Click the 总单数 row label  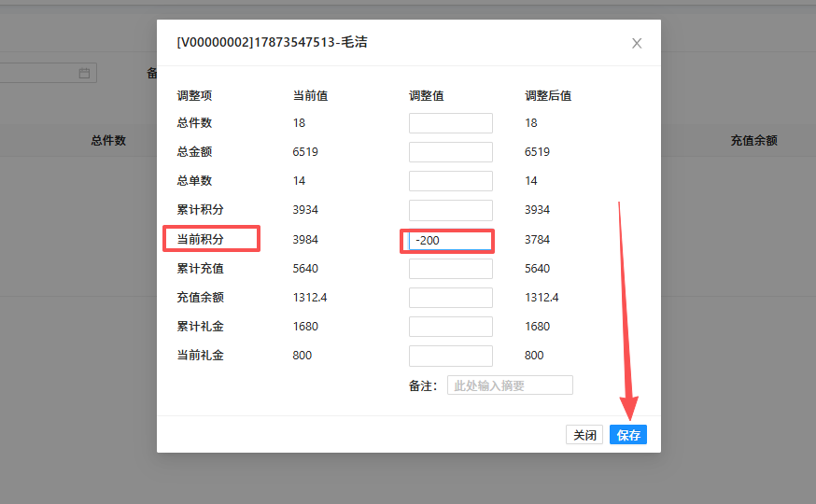tap(194, 180)
